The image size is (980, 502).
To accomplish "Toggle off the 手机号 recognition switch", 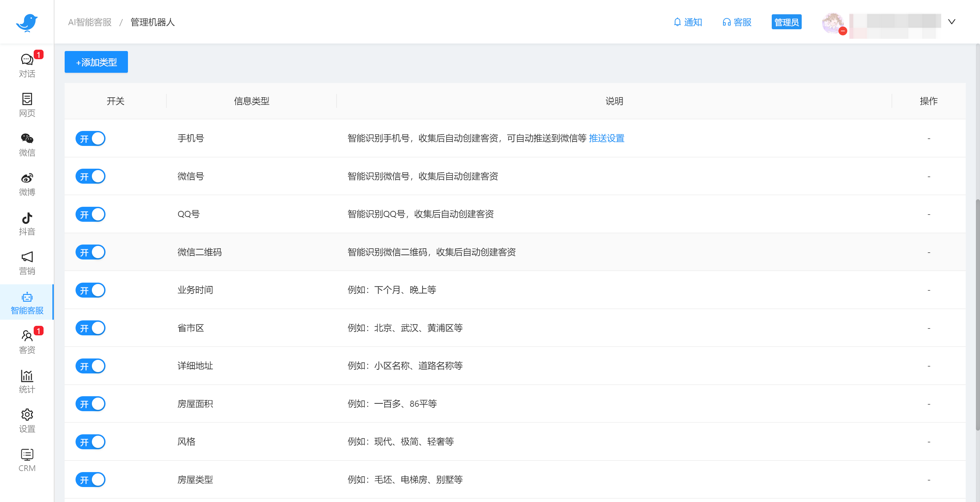I will (x=90, y=138).
